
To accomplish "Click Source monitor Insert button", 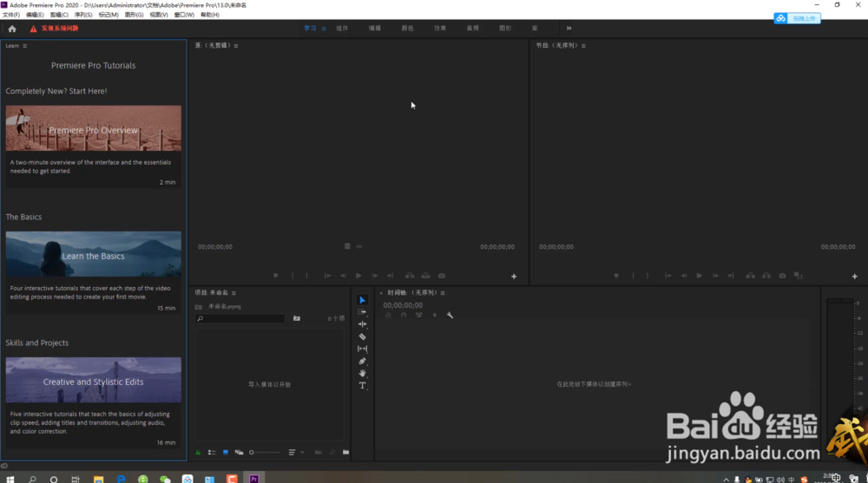I will (410, 276).
